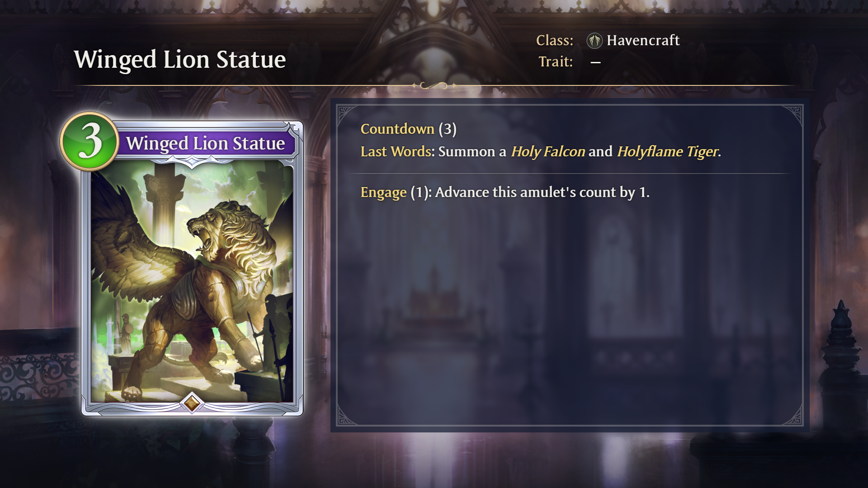868x488 pixels.
Task: Click the Winged Lion Statue page title
Action: 180,59
